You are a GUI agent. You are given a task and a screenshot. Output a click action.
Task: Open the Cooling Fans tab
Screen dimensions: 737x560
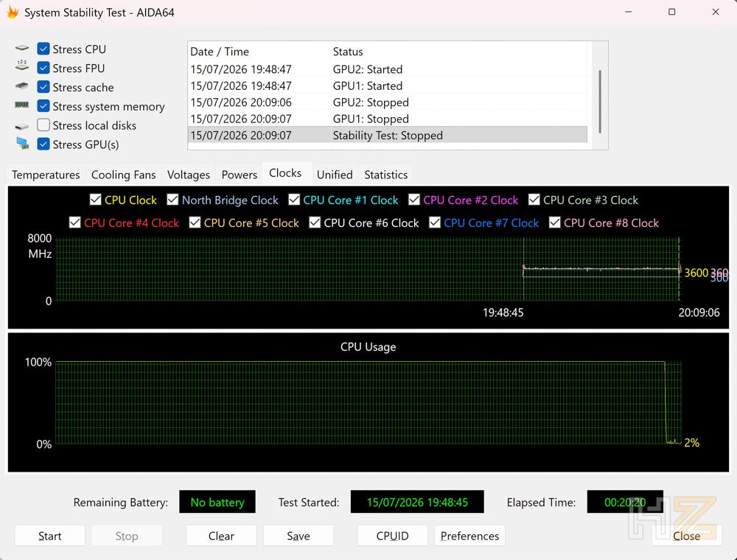click(123, 175)
